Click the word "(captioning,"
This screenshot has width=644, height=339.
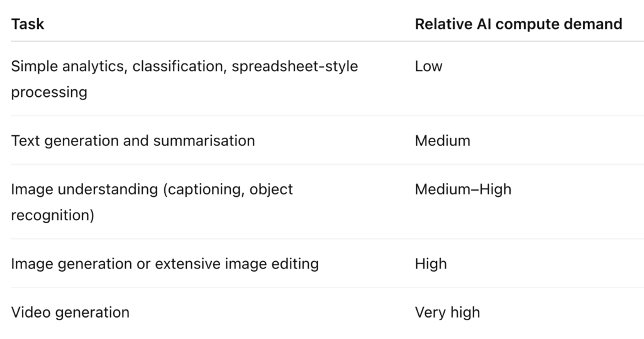(x=198, y=189)
